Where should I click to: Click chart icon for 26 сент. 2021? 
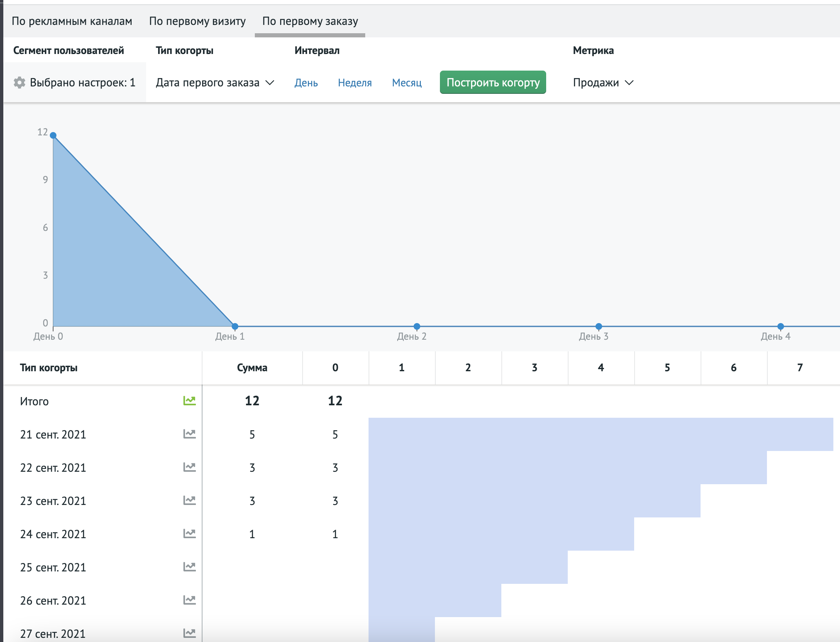coord(190,600)
